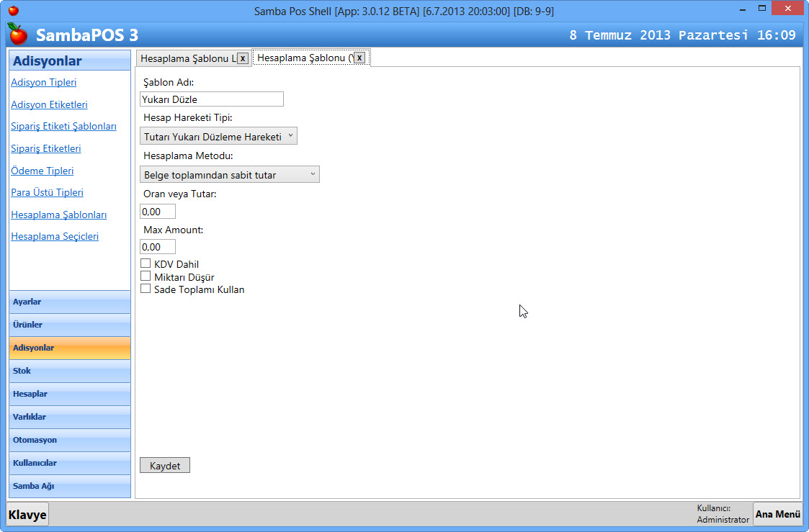Open the Ürünler section in sidebar
The height and width of the screenshot is (532, 809).
[x=70, y=325]
